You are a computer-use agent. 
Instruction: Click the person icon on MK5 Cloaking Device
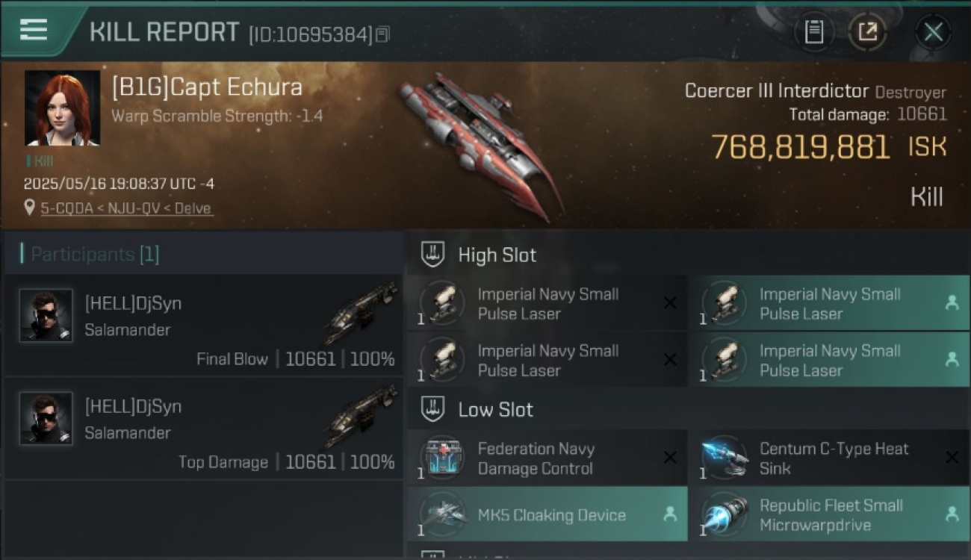click(670, 514)
